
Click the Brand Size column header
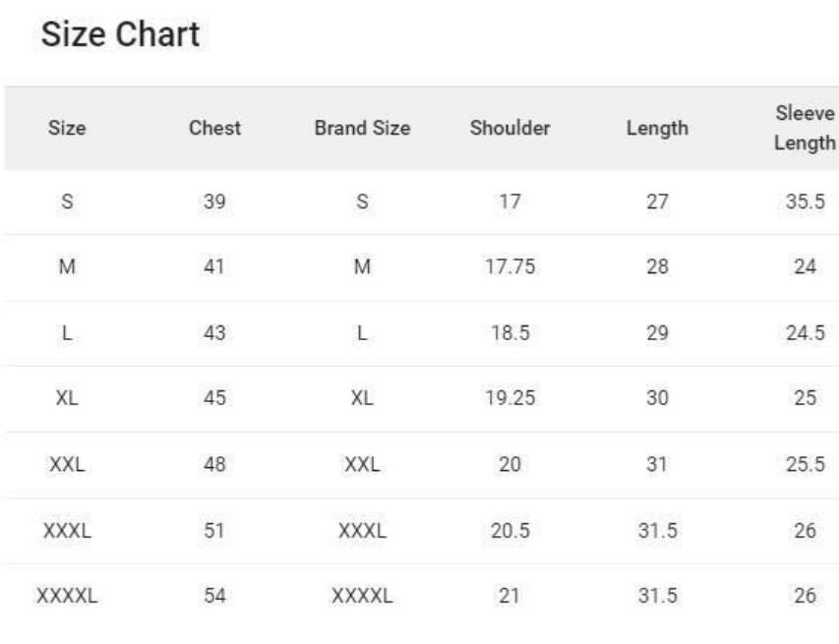(362, 128)
